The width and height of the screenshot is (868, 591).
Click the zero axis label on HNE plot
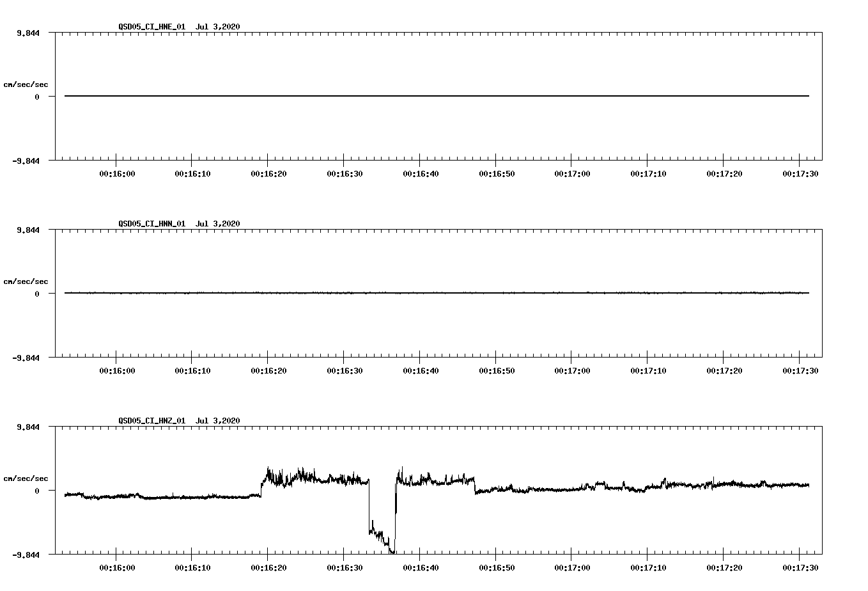(37, 97)
